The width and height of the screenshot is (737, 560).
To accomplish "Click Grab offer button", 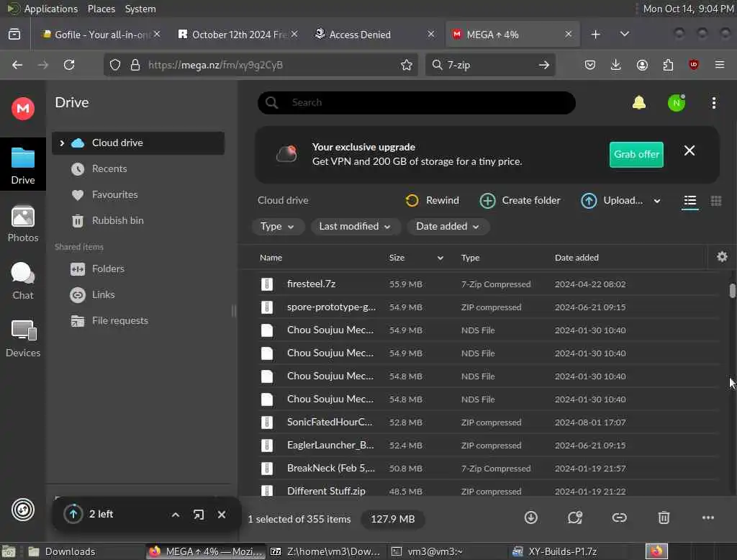I will click(636, 154).
